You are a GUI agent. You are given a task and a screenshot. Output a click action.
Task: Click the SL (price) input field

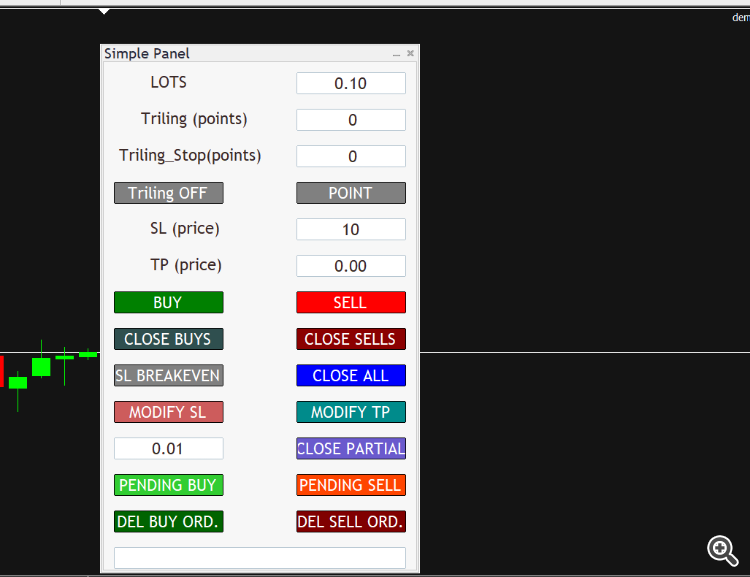pyautogui.click(x=351, y=229)
